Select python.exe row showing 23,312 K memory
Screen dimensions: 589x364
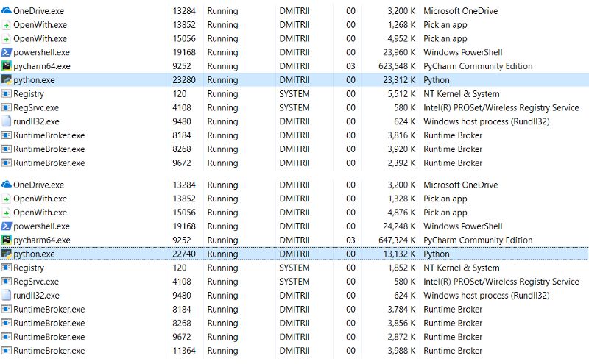pos(294,79)
